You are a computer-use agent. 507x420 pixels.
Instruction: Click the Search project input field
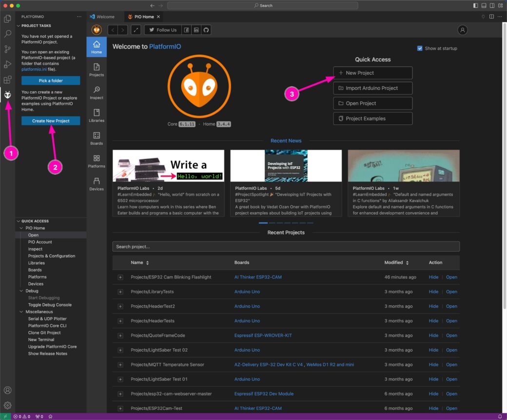(x=286, y=246)
